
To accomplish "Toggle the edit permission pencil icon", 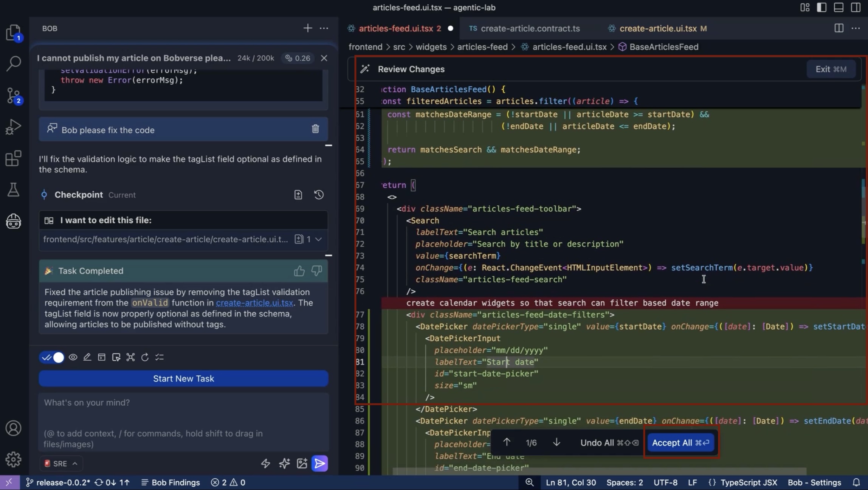I will tap(87, 357).
